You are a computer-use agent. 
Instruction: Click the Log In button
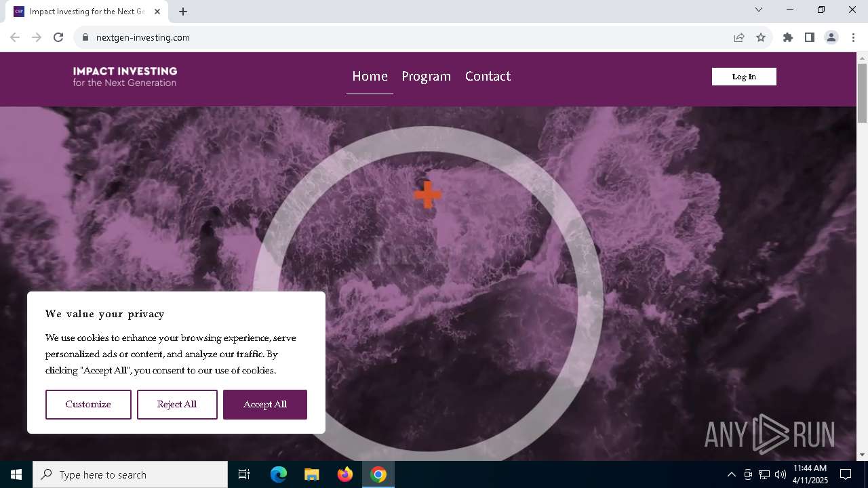click(744, 77)
